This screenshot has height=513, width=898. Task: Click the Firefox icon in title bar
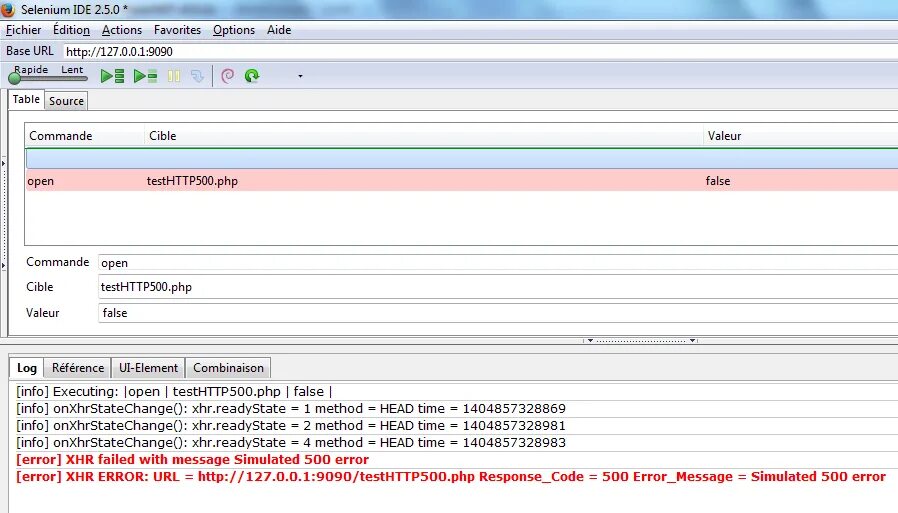8,9
